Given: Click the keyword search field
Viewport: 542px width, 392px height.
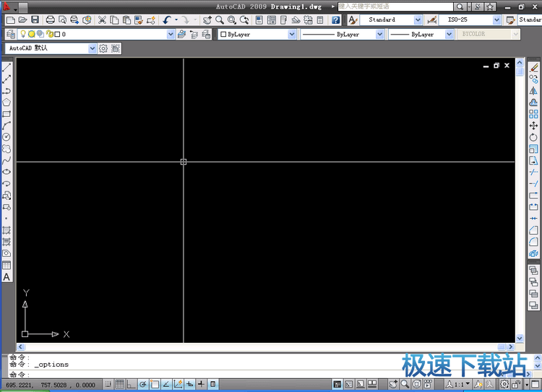Looking at the screenshot, I should tap(395, 6).
